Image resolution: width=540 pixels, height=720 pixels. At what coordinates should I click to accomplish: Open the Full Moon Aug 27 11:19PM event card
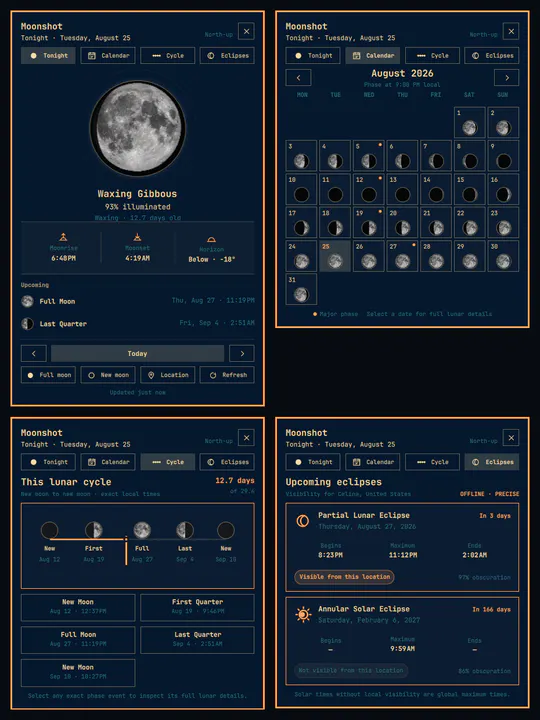(78, 640)
